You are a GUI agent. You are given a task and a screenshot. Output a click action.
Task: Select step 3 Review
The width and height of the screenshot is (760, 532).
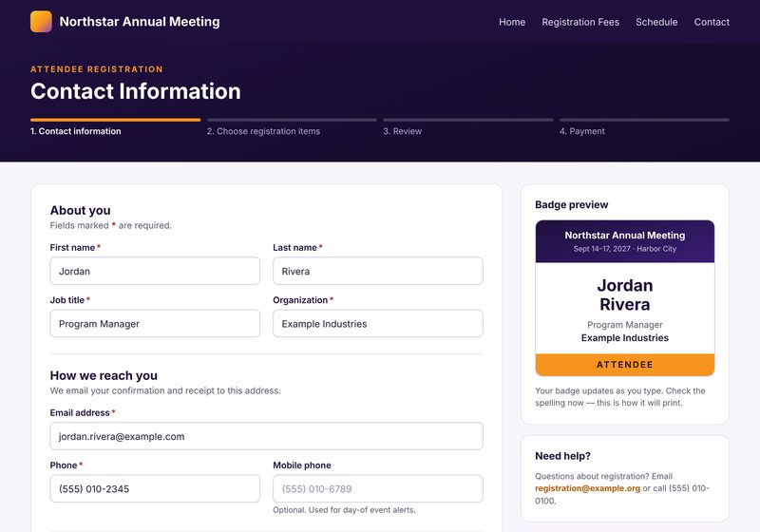[x=402, y=131]
